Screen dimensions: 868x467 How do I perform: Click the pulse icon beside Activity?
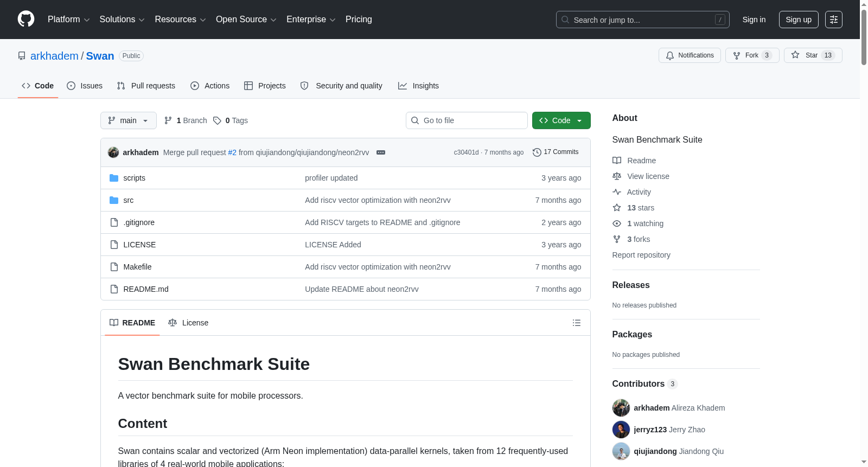617,192
